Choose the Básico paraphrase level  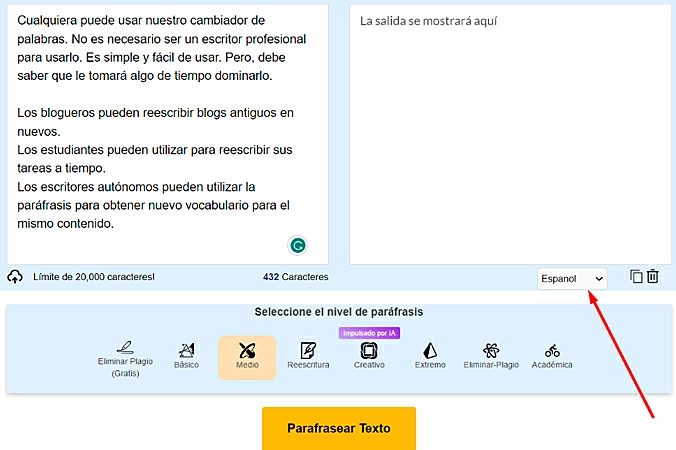click(x=186, y=356)
